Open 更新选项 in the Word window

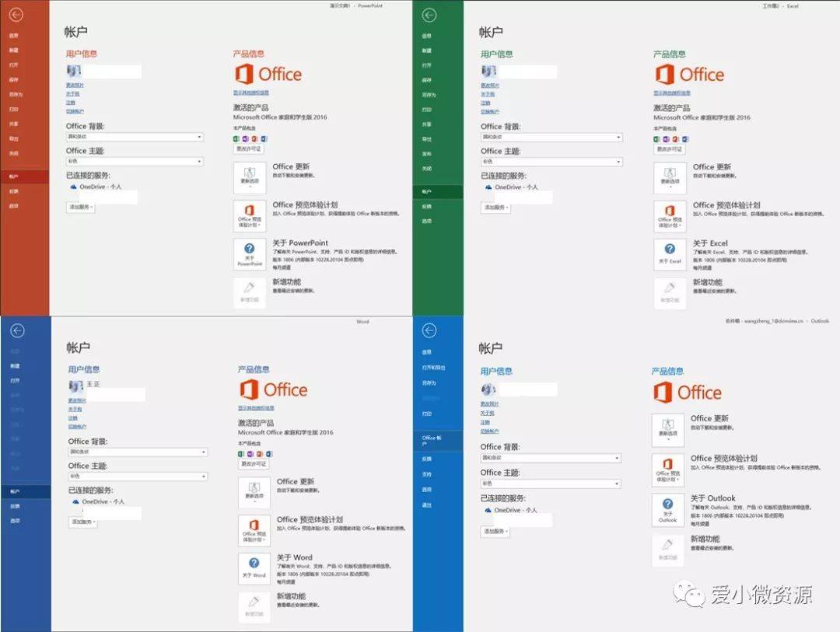[254, 492]
